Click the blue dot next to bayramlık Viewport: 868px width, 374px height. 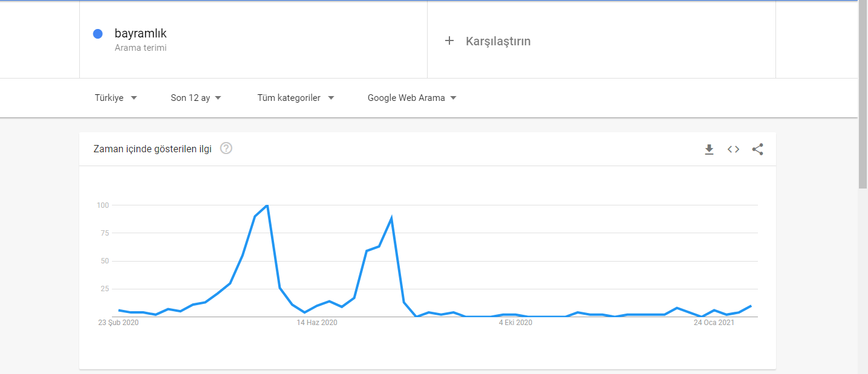coord(97,34)
